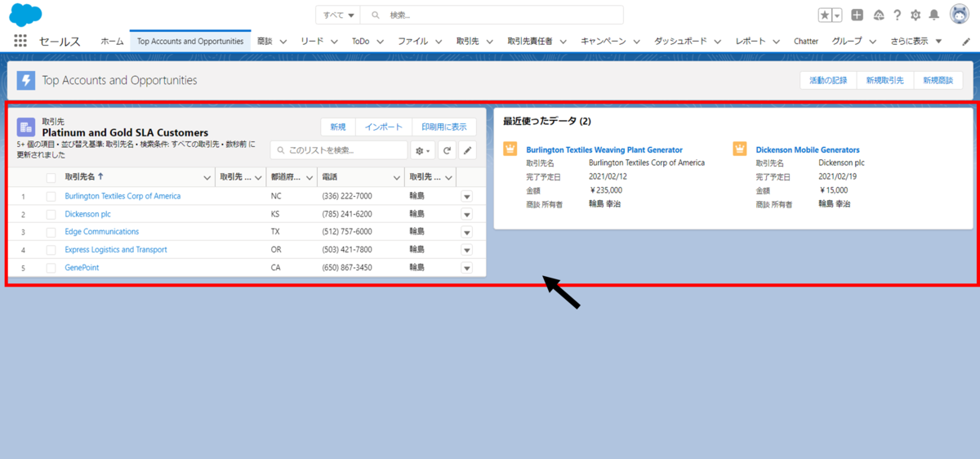Select the Top Accounts and Opportunities tab

[190, 41]
